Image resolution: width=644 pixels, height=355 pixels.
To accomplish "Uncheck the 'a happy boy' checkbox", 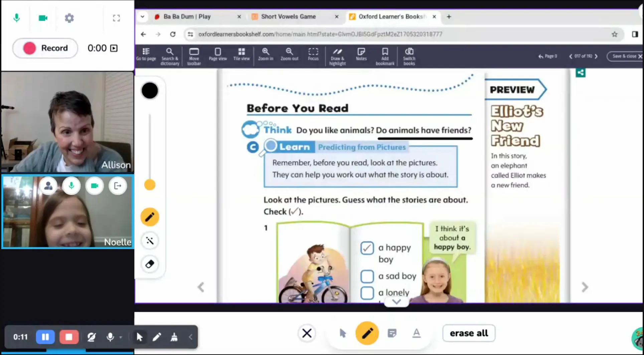I will pos(367,248).
